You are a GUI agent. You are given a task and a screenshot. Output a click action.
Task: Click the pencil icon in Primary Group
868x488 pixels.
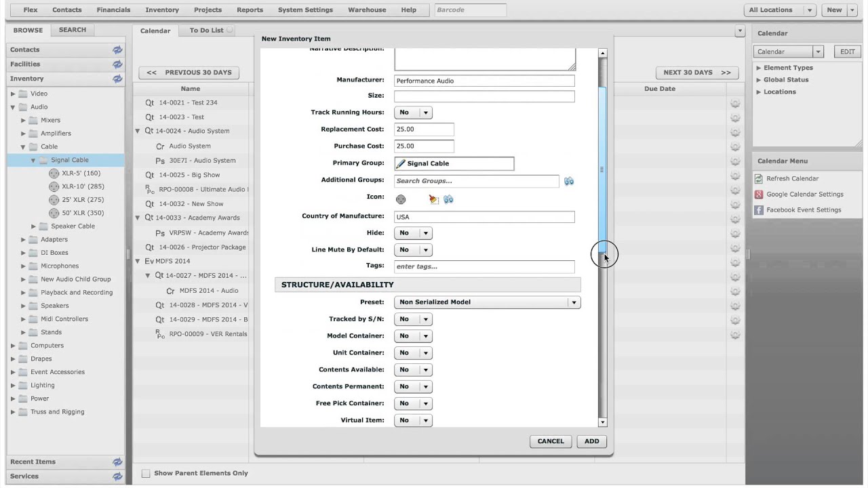pyautogui.click(x=401, y=163)
